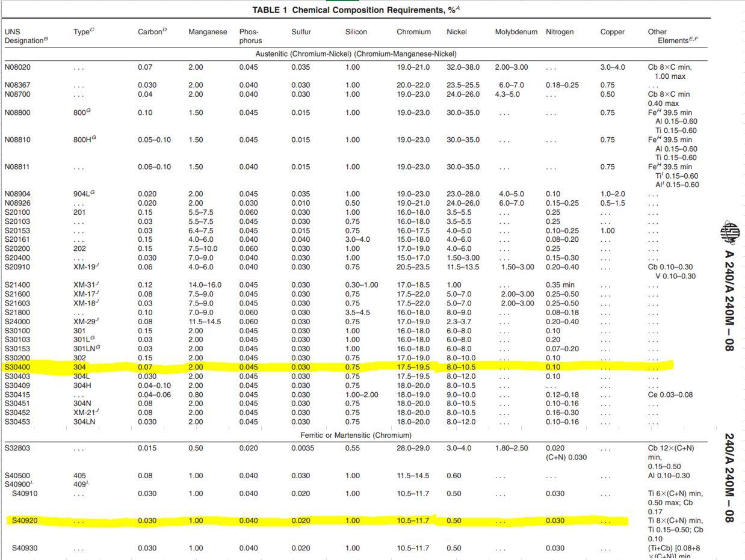Click the ASTM logo in right margin
This screenshot has height=560, width=745.
(x=730, y=233)
